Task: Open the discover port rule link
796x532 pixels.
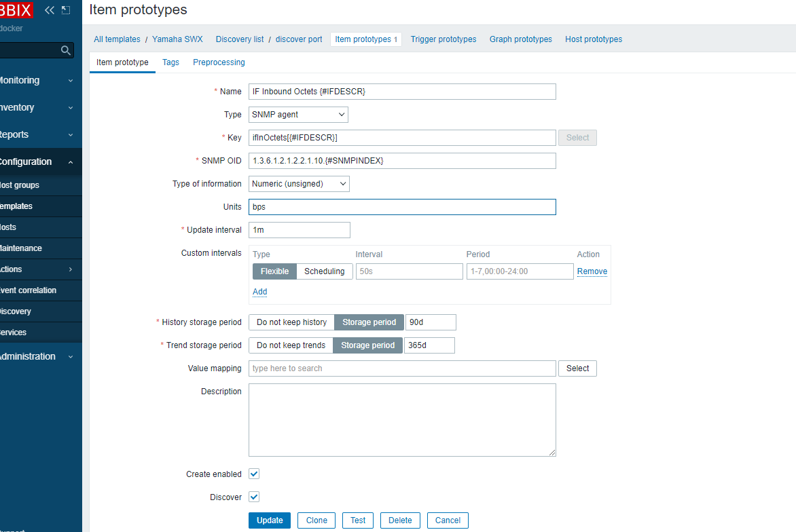Action: click(299, 39)
